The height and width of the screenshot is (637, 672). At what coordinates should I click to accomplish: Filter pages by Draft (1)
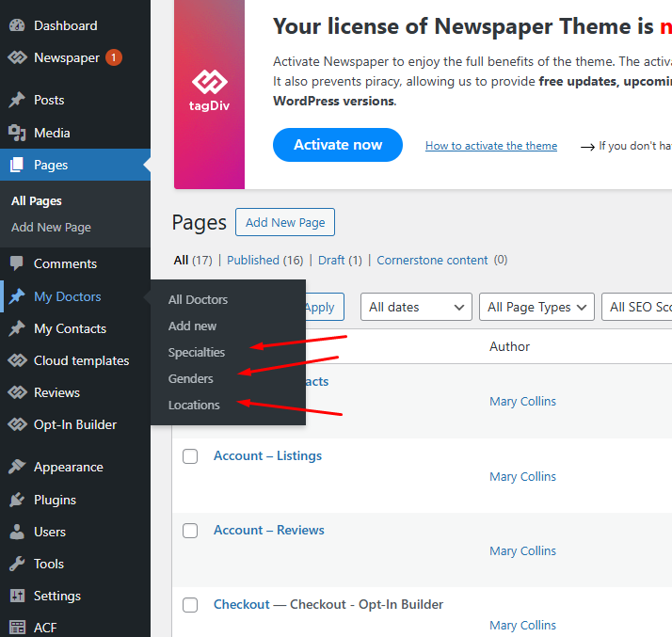[x=340, y=260]
